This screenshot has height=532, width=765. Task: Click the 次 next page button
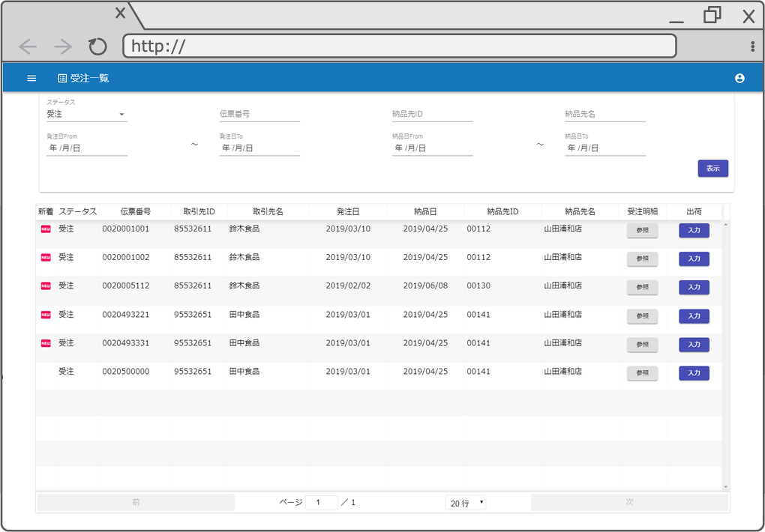click(x=629, y=502)
